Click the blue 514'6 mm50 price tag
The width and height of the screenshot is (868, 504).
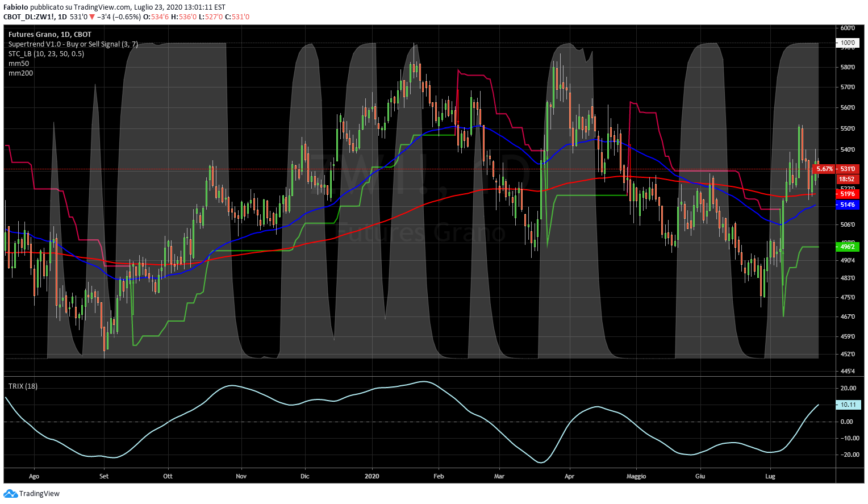(x=848, y=205)
